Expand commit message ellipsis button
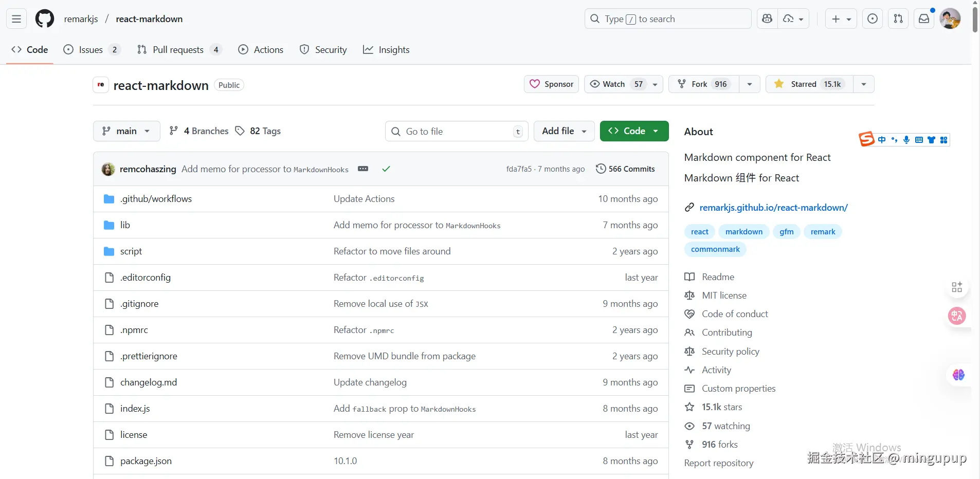This screenshot has width=980, height=479. 363,169
